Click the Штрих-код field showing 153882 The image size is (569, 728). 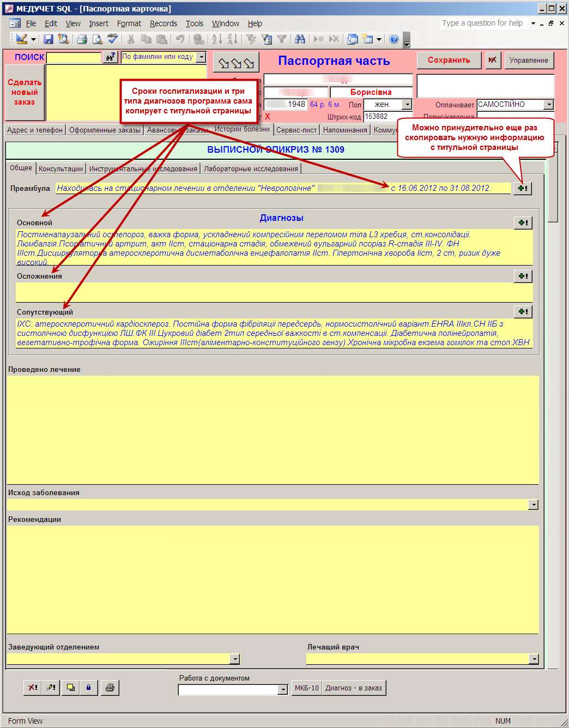[388, 117]
